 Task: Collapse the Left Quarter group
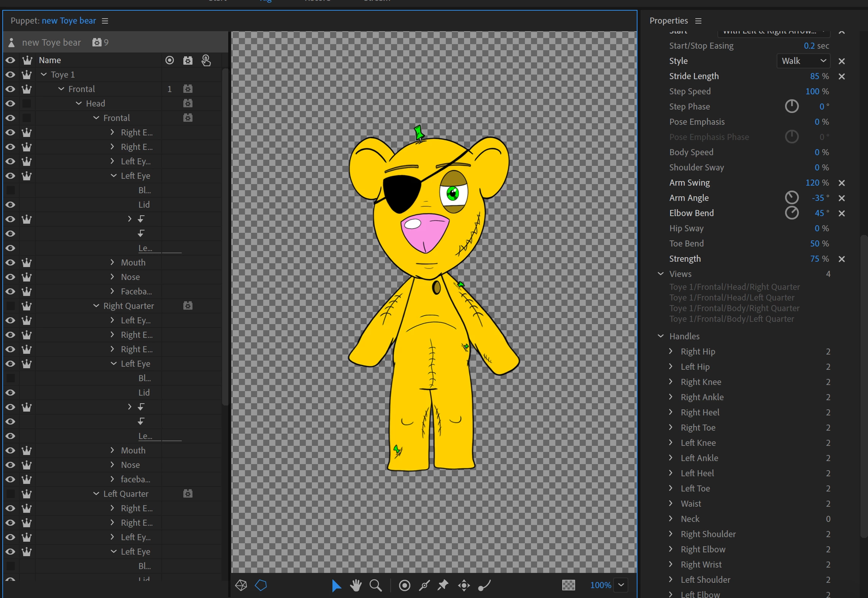96,494
